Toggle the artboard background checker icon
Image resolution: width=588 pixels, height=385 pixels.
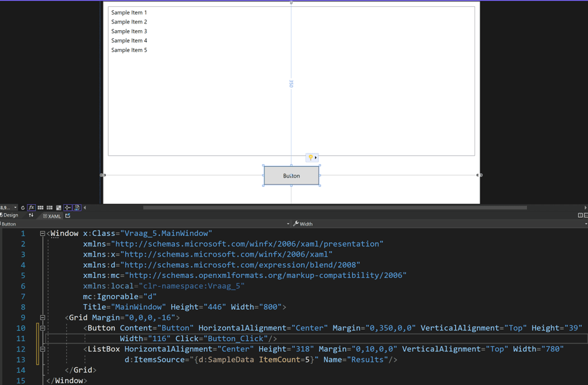coord(59,208)
